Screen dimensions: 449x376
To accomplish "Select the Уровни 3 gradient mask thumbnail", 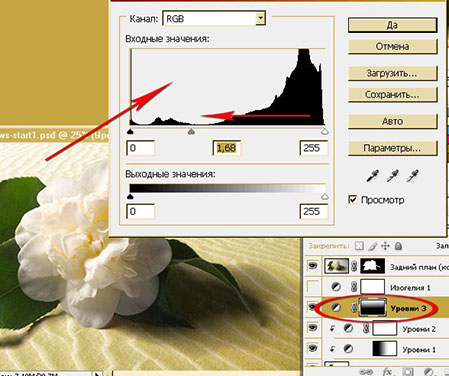I will click(x=373, y=307).
